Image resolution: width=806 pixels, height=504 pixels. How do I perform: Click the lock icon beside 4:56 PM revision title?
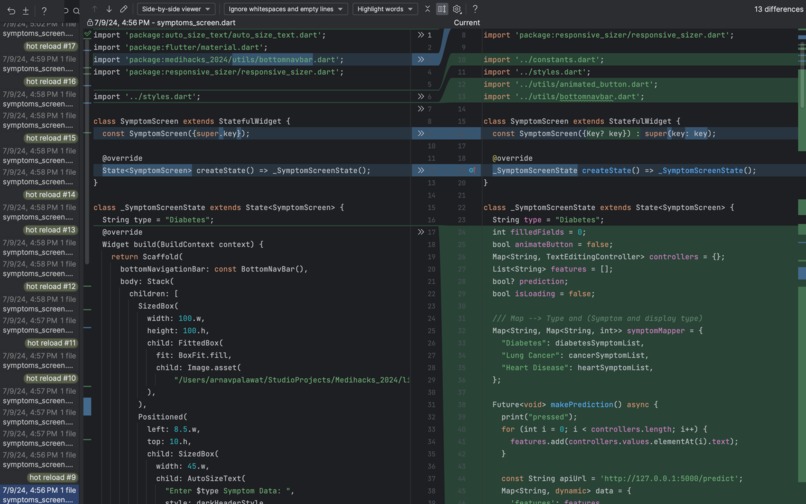click(89, 23)
